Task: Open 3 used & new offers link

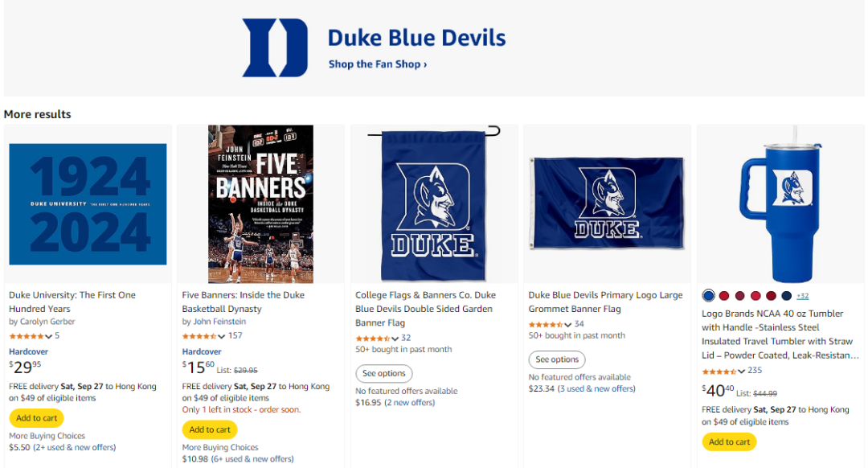Action: [x=596, y=389]
